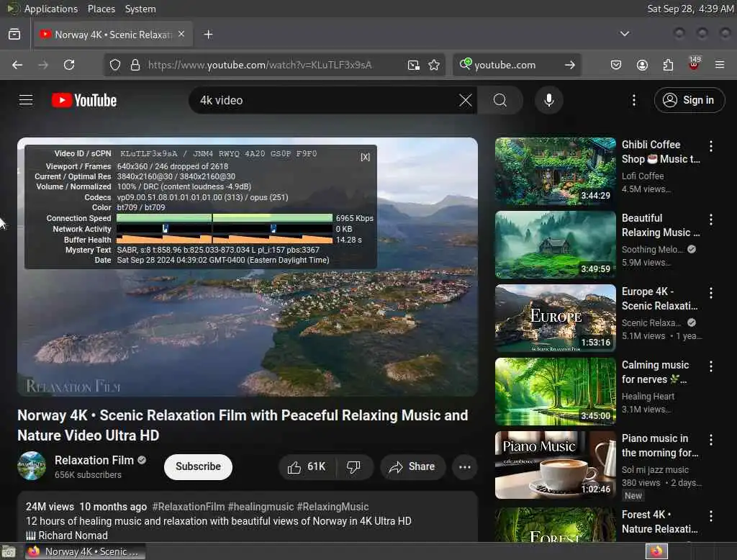737x560 pixels.
Task: Expand the list all tabs chevron
Action: (625, 34)
